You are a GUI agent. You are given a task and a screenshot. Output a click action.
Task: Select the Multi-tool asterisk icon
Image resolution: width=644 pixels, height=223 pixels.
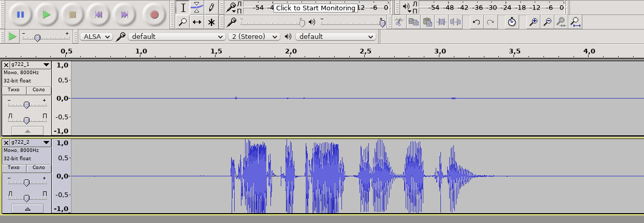point(211,22)
